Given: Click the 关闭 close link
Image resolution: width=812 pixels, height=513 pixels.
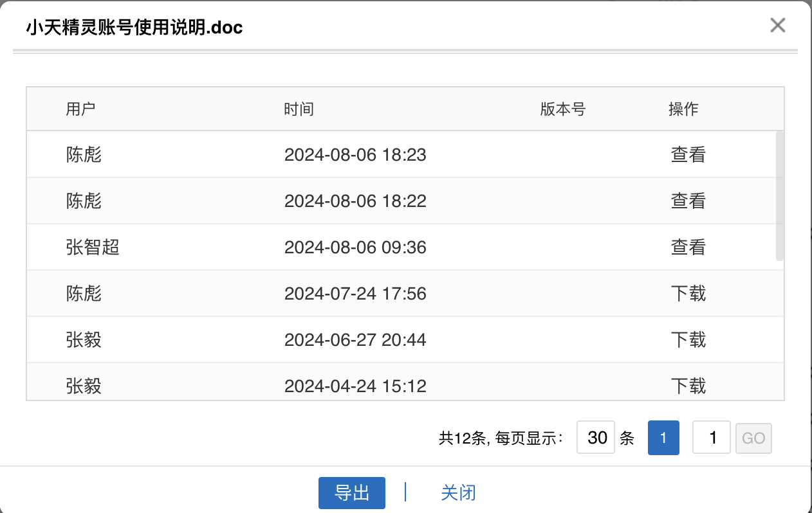Looking at the screenshot, I should tap(458, 493).
